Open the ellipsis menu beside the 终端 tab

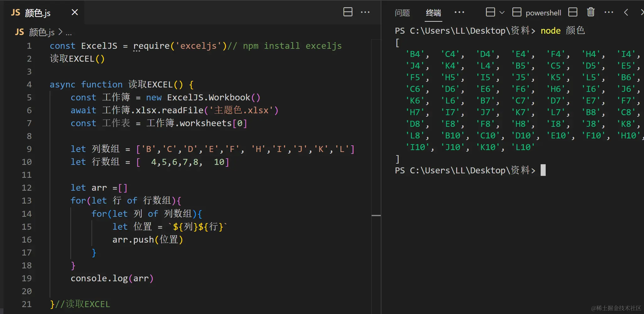point(459,12)
